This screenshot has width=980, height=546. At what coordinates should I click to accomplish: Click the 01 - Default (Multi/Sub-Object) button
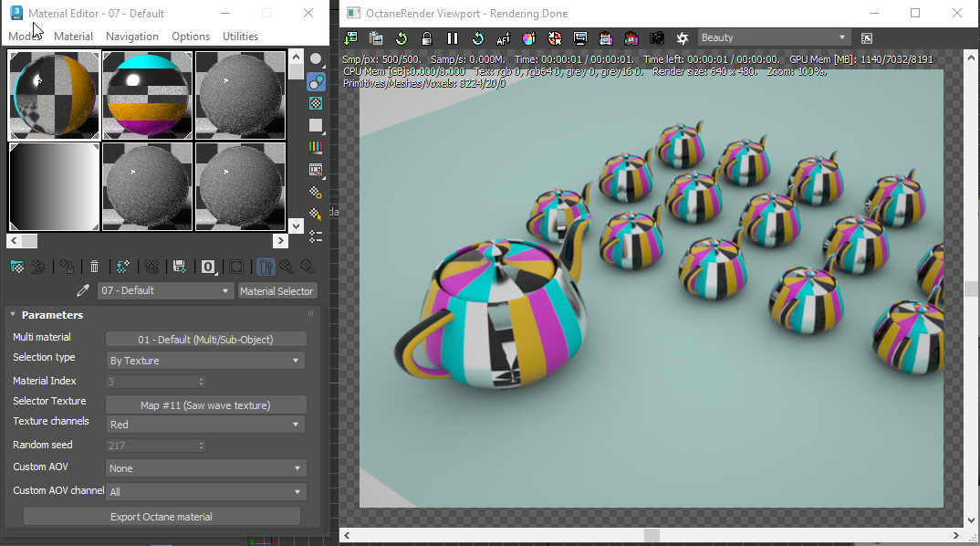pos(205,339)
